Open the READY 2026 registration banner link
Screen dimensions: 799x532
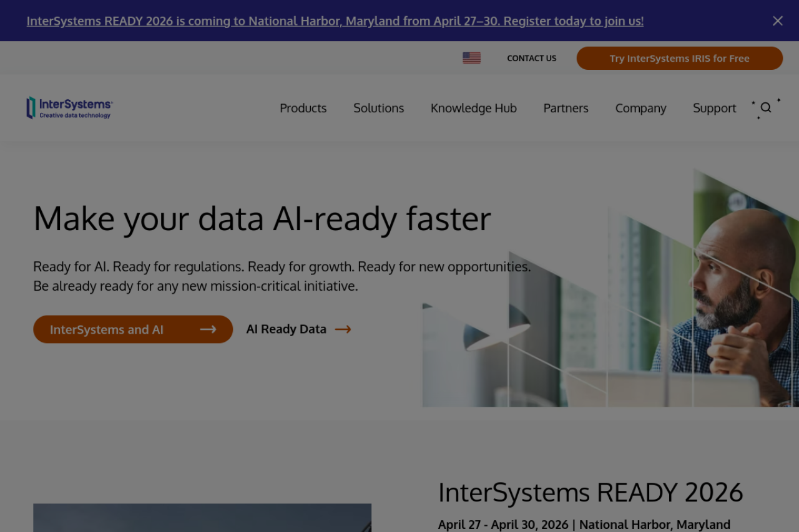coord(335,21)
